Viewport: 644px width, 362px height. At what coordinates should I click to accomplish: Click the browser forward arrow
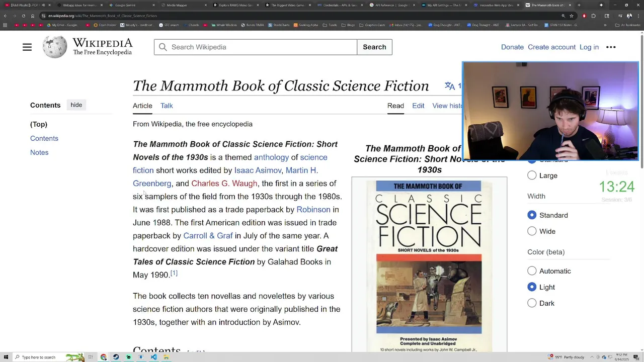[14, 16]
